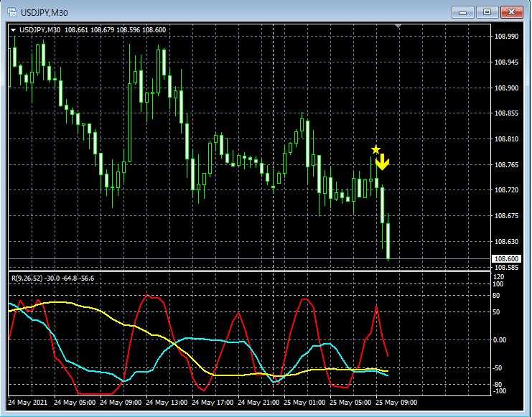Click the current price label 108.600

coord(507,259)
